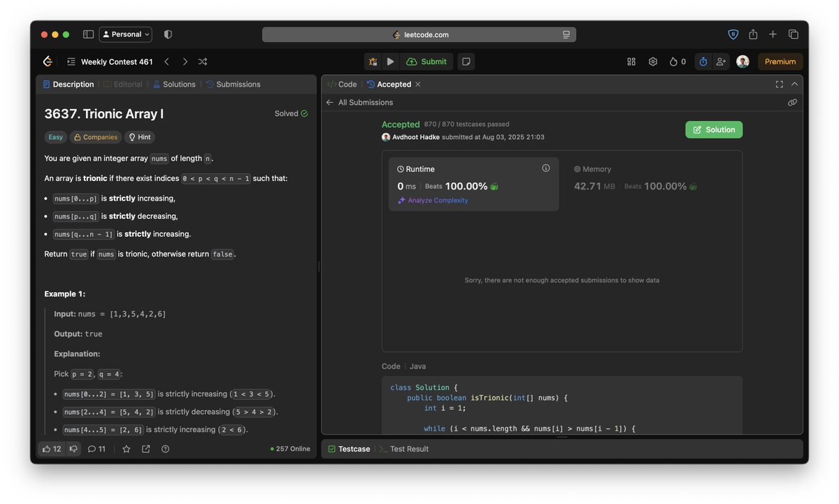Go back to All Submissions
The image size is (839, 504).
[359, 103]
